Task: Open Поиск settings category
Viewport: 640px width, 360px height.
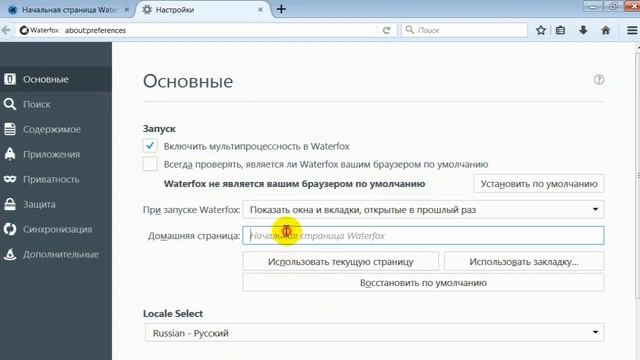Action: 56,104
